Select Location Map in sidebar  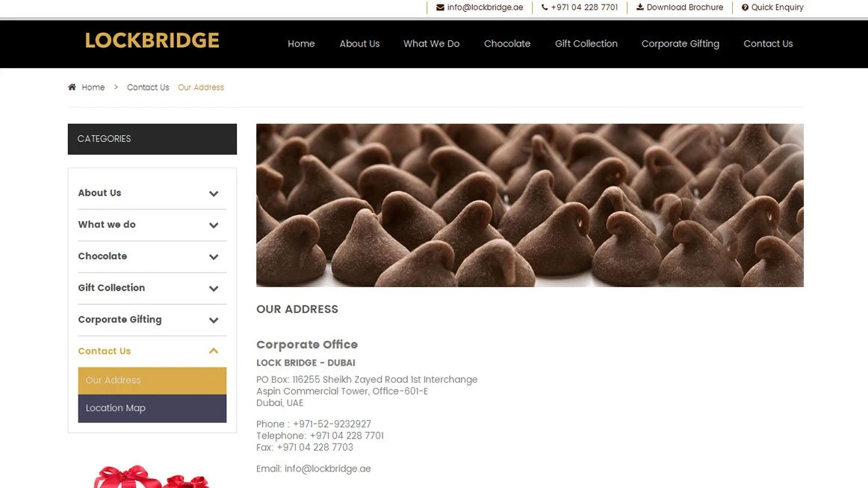pos(152,408)
